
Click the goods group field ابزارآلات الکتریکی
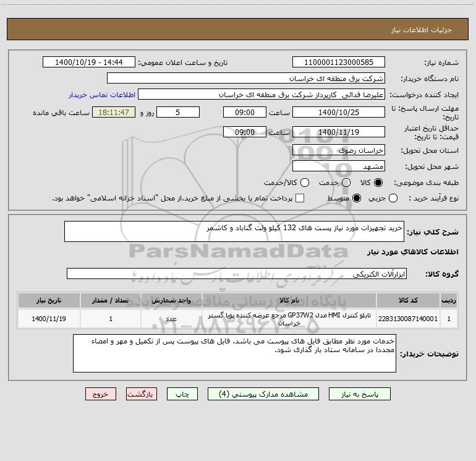[237, 274]
